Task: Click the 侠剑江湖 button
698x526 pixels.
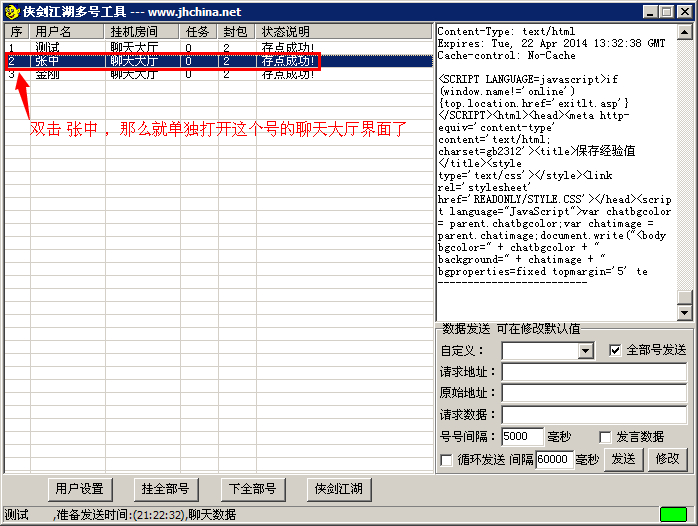Action: pyautogui.click(x=339, y=489)
